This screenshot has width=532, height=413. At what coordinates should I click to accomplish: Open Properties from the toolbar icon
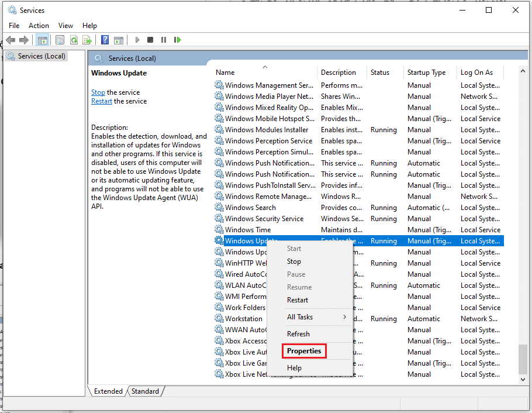(60, 40)
